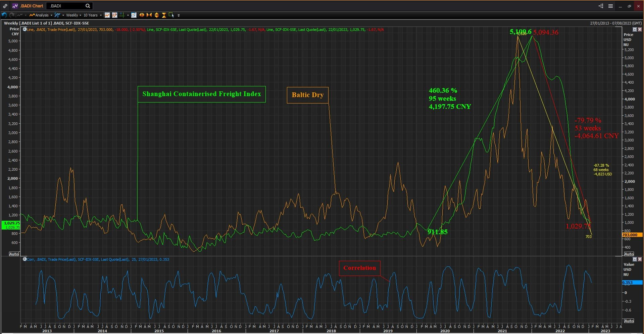Open the 10 Years range dropdown

pyautogui.click(x=92, y=15)
